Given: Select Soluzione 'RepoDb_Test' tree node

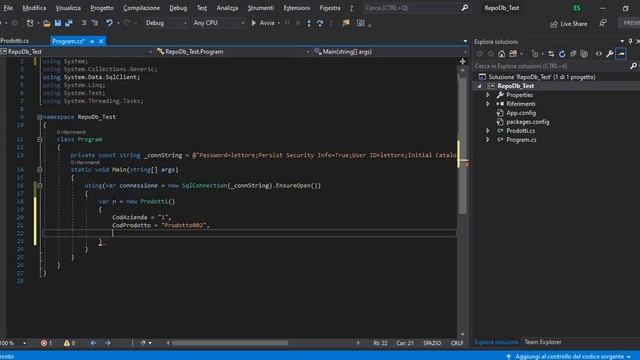Looking at the screenshot, I should tap(542, 77).
